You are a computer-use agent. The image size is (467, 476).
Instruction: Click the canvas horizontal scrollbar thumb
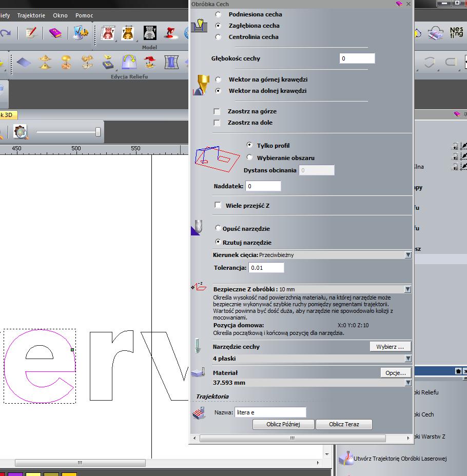(x=80, y=463)
